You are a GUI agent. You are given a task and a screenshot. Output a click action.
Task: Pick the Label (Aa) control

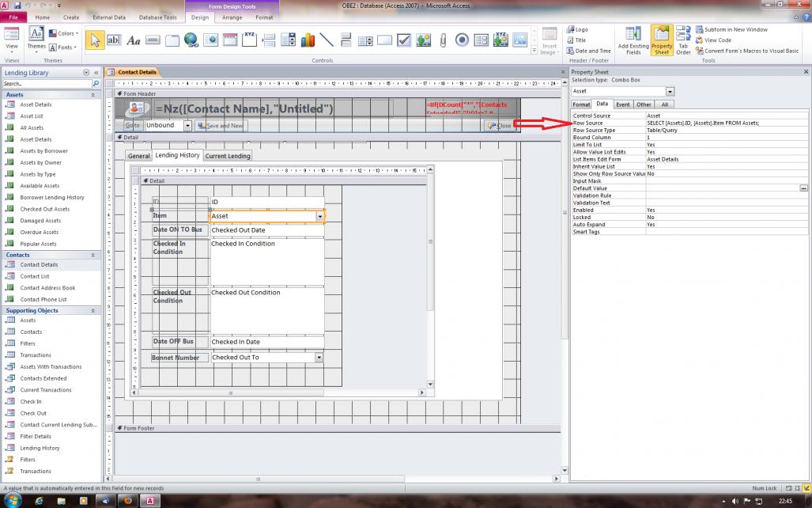click(133, 40)
